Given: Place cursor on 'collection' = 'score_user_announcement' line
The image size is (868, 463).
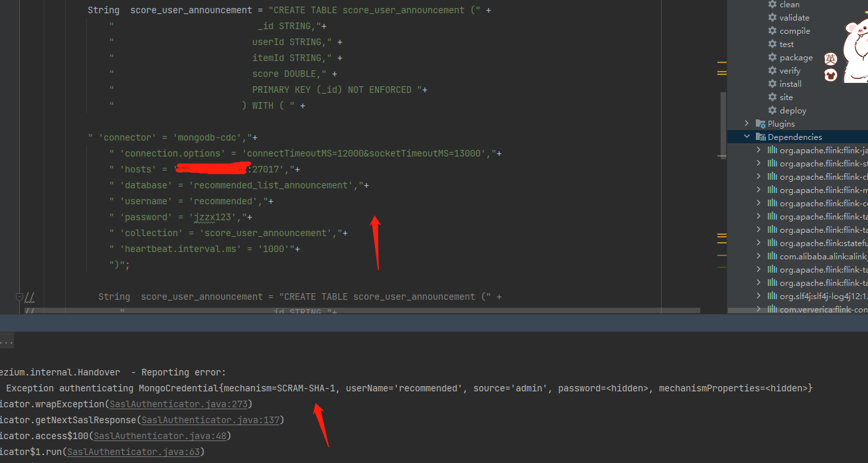Looking at the screenshot, I should click(x=228, y=233).
